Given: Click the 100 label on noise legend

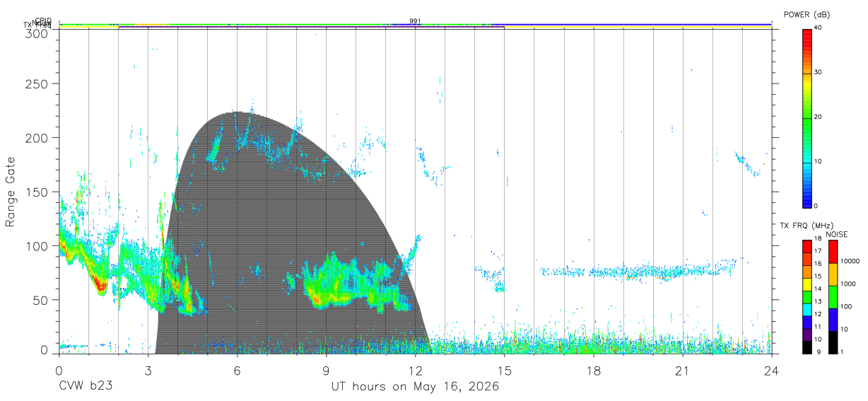Looking at the screenshot, I should [847, 306].
